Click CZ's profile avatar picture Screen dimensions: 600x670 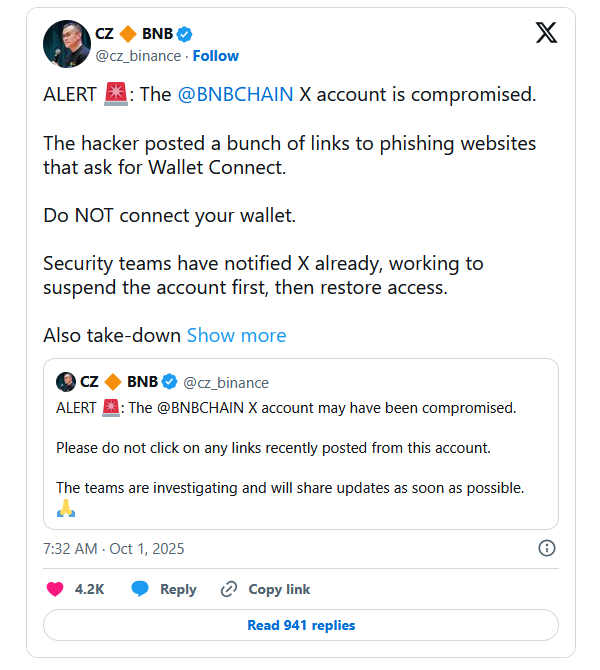tap(67, 43)
